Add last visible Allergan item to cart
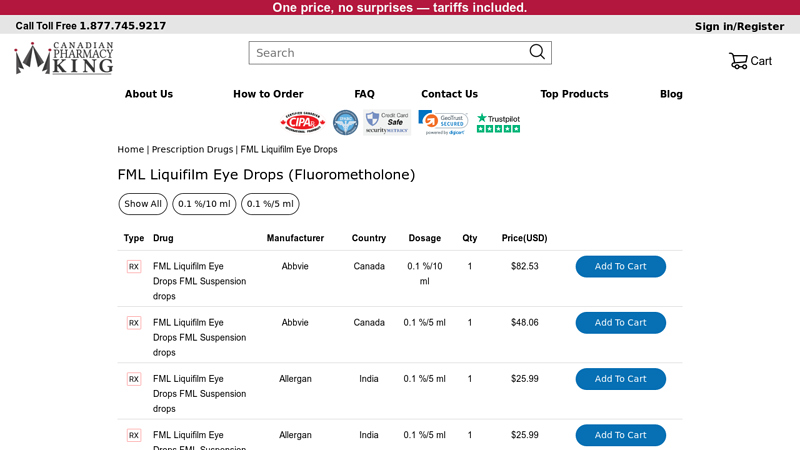800x450 pixels. (620, 435)
